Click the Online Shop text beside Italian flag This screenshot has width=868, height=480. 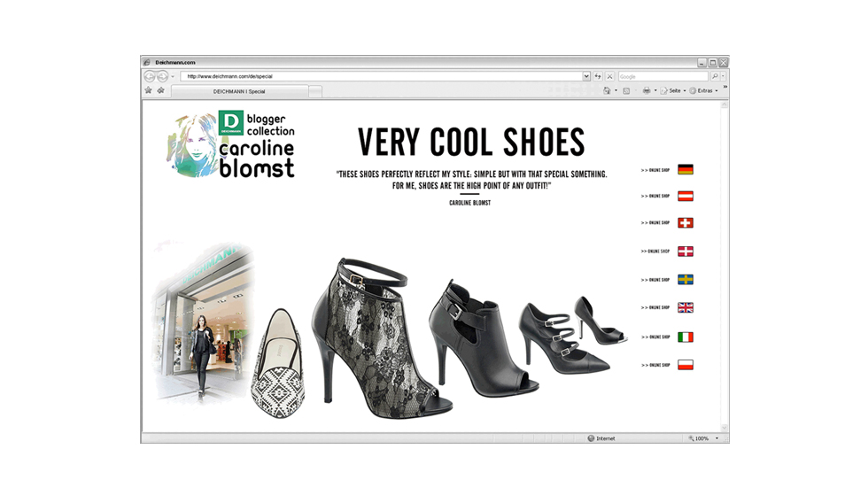point(655,337)
